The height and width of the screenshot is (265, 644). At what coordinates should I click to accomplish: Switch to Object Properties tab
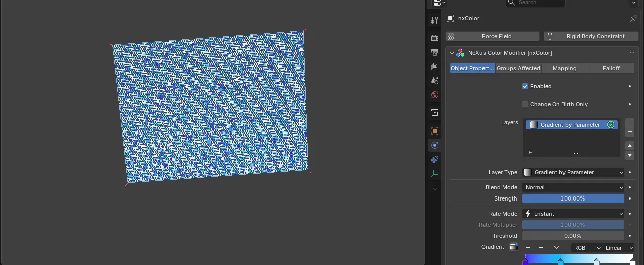[472, 68]
